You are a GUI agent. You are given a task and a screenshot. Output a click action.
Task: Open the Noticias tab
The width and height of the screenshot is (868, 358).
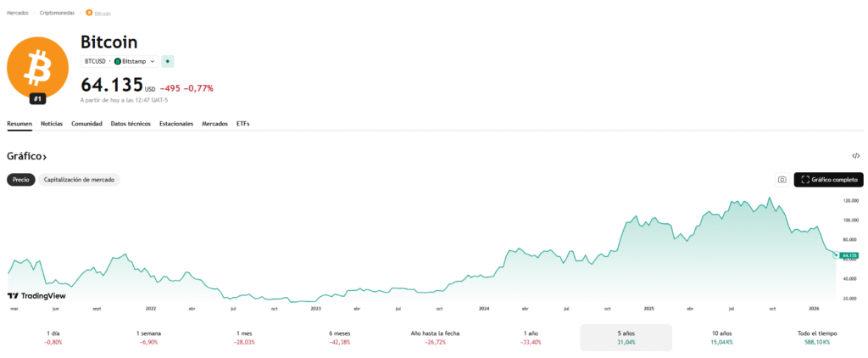pos(52,124)
